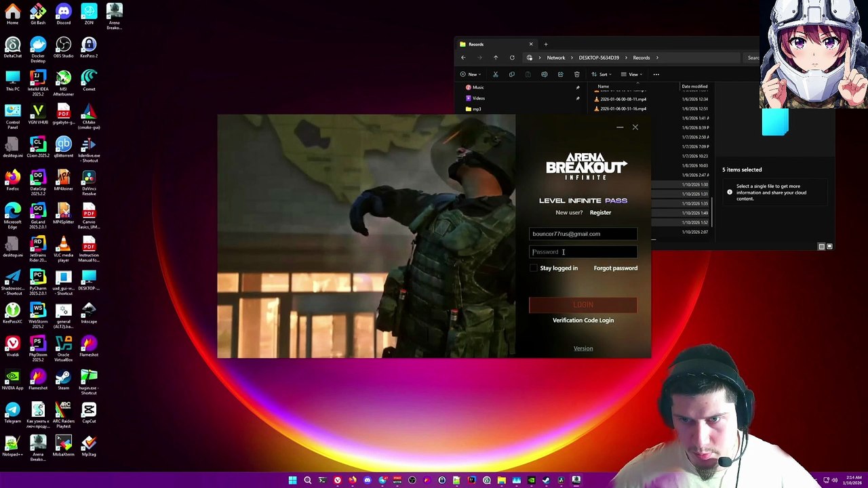Minimize the Arena Breakout launcher window
Screen dimensions: 868x488
point(620,127)
